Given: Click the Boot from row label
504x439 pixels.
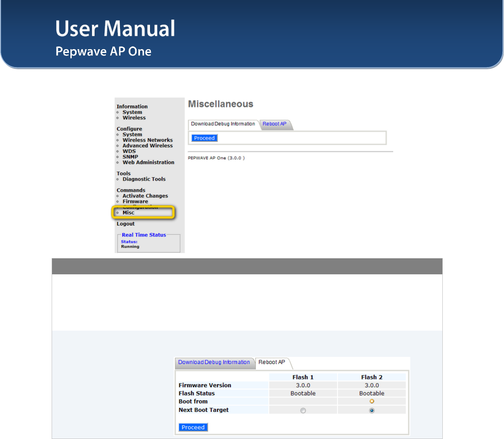Looking at the screenshot, I should coord(193,401).
